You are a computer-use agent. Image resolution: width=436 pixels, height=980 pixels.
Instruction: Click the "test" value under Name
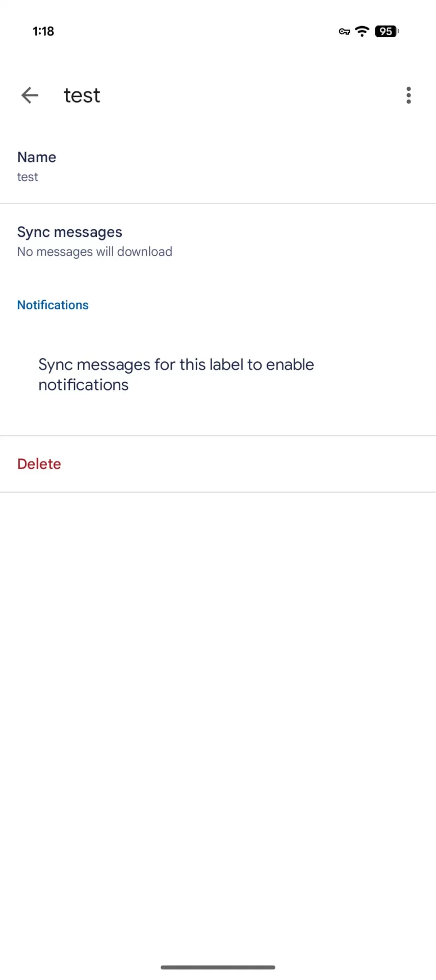click(28, 177)
